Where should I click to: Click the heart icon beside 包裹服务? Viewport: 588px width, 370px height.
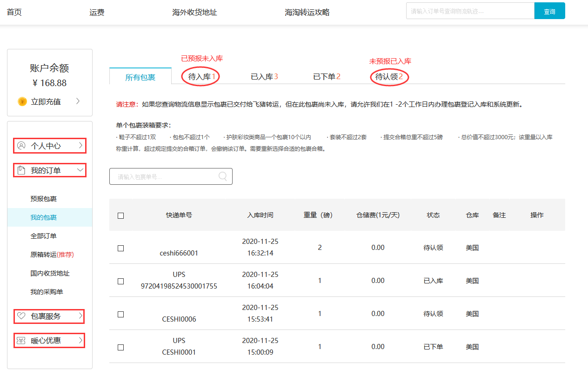[21, 316]
